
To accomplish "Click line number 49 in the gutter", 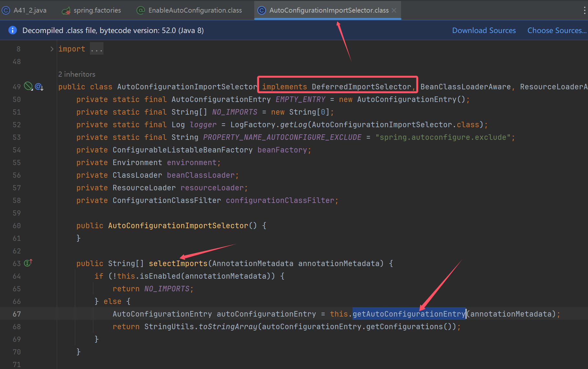I will coord(16,87).
